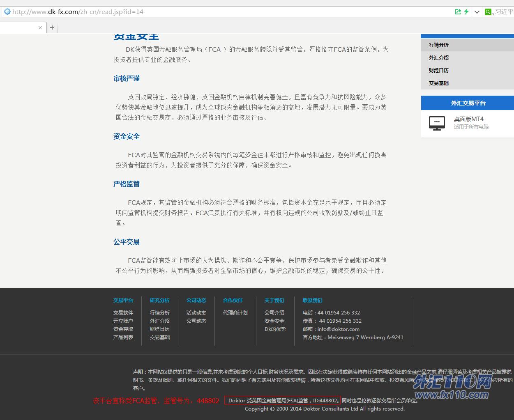514x420 pixels.
Task: Click the green share icon in address bar
Action: pyautogui.click(x=458, y=11)
